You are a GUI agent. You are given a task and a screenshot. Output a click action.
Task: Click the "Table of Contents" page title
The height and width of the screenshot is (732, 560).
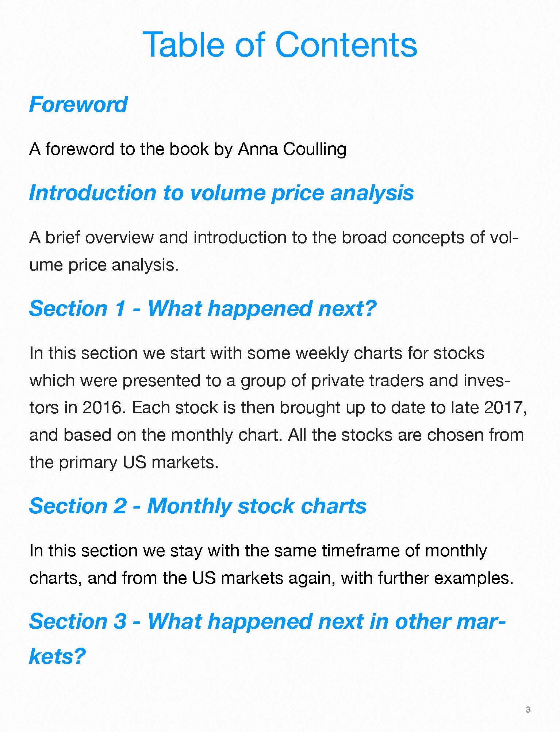click(280, 45)
